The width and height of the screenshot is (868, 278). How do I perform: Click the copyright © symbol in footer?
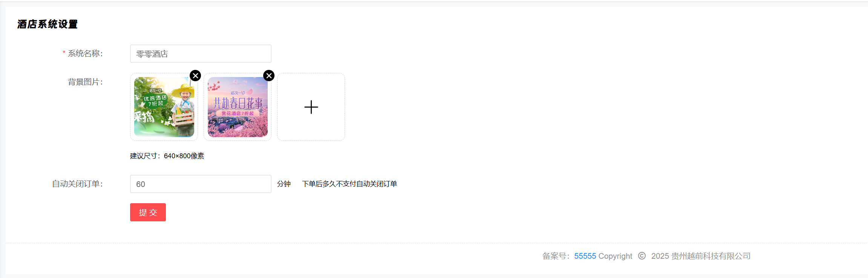pyautogui.click(x=642, y=256)
